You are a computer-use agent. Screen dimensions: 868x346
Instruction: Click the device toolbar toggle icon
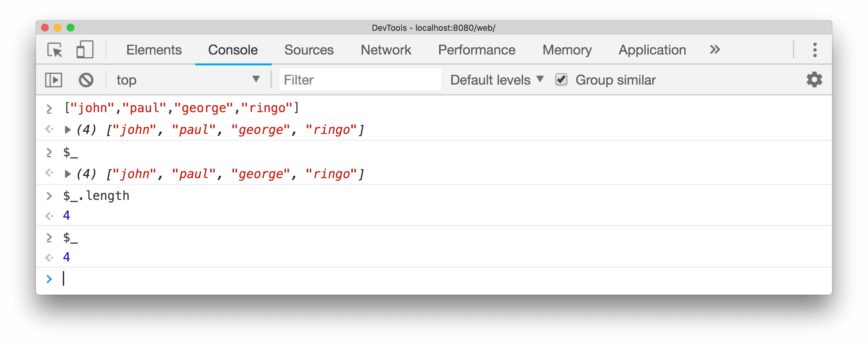pos(85,50)
